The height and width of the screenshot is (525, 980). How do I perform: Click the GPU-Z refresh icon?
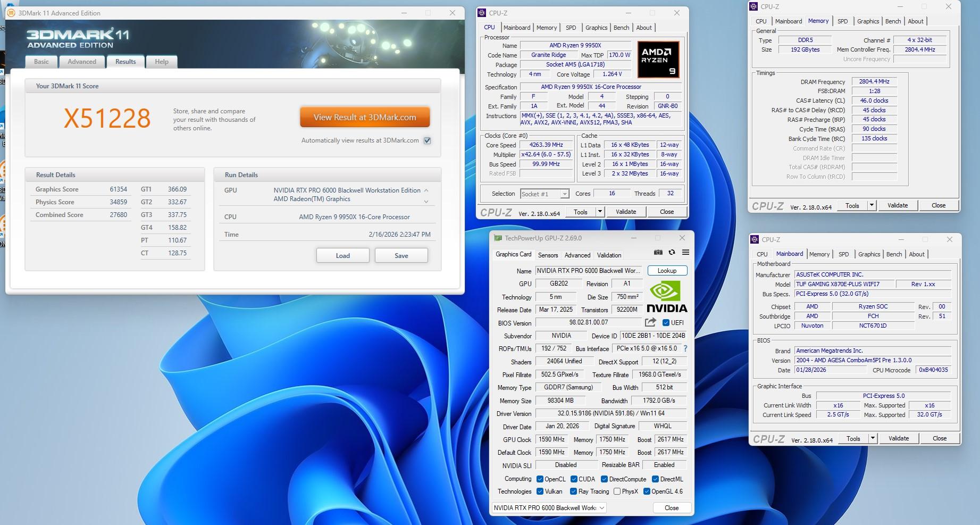point(672,253)
